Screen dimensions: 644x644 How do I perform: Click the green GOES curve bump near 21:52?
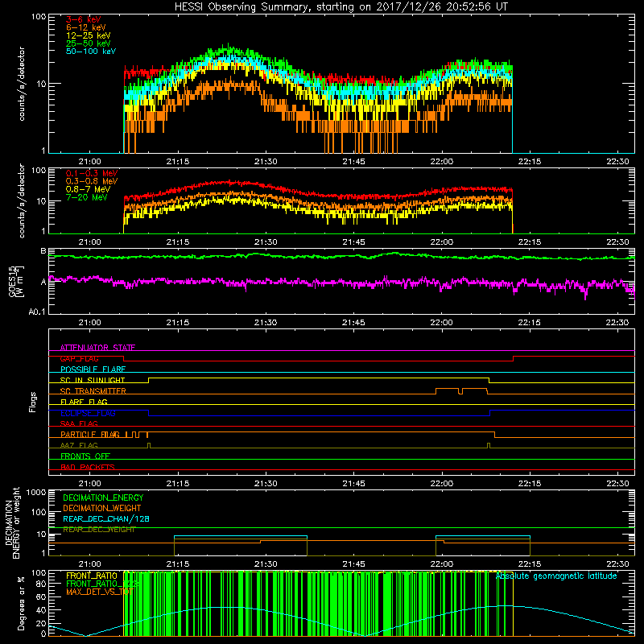coord(394,254)
